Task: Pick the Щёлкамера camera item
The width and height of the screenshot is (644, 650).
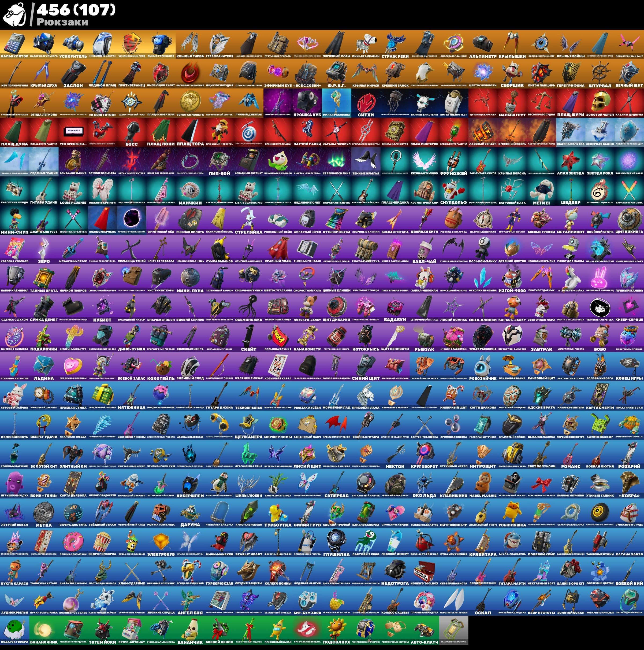Action: 248,425
